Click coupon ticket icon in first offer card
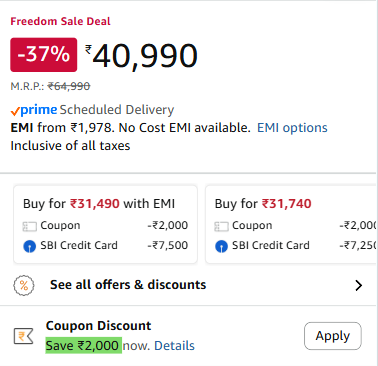This screenshot has width=378, height=366. click(x=29, y=226)
